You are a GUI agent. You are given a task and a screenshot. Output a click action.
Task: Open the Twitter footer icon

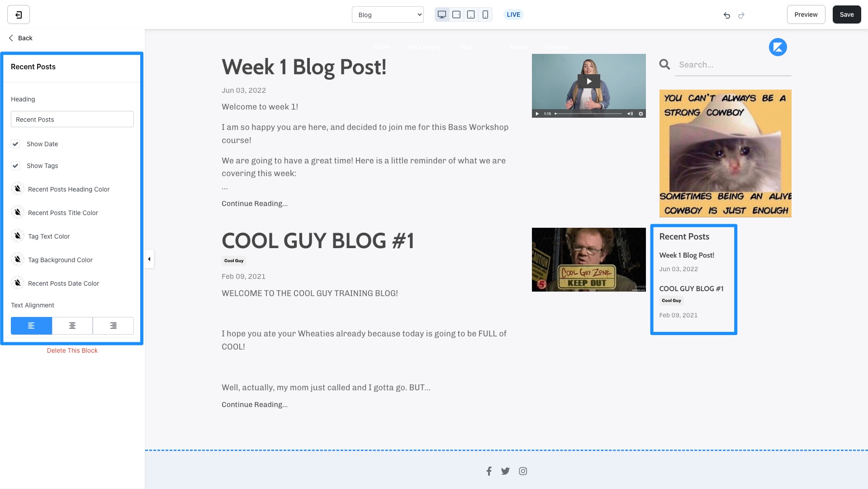pyautogui.click(x=505, y=471)
